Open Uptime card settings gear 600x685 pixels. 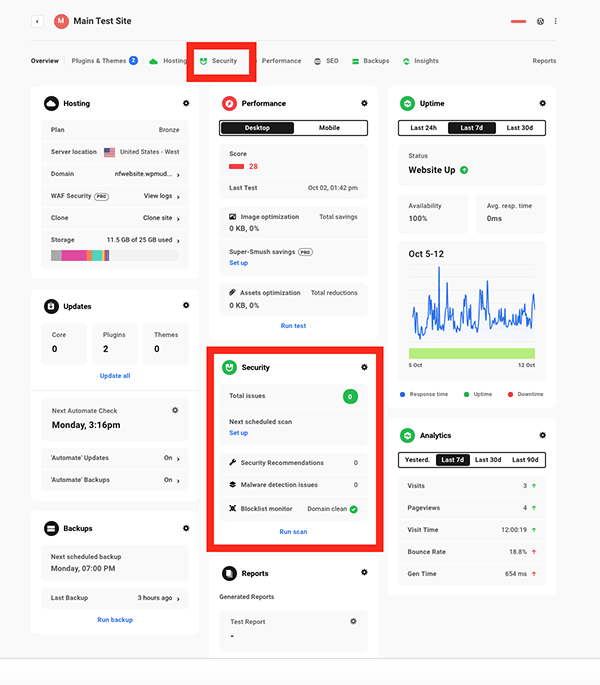point(543,103)
